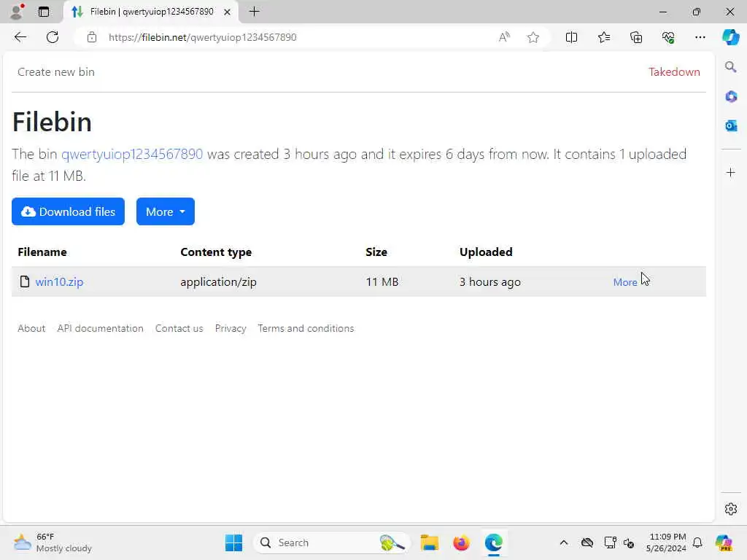Open sidebar settings gear
The image size is (747, 560).
coord(731,509)
